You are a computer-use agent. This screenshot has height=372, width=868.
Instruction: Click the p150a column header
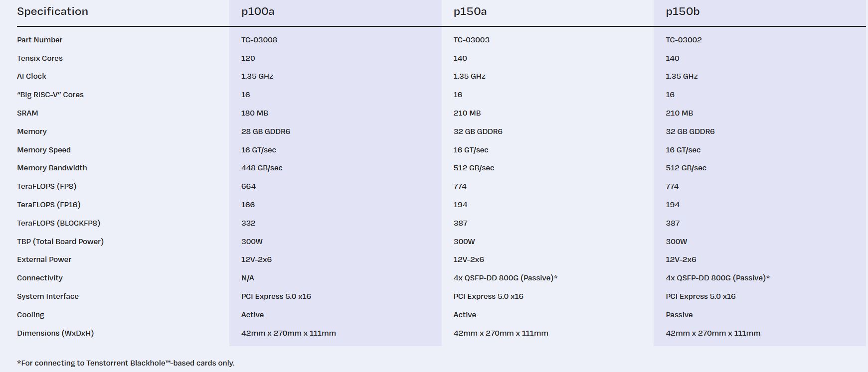coord(470,11)
